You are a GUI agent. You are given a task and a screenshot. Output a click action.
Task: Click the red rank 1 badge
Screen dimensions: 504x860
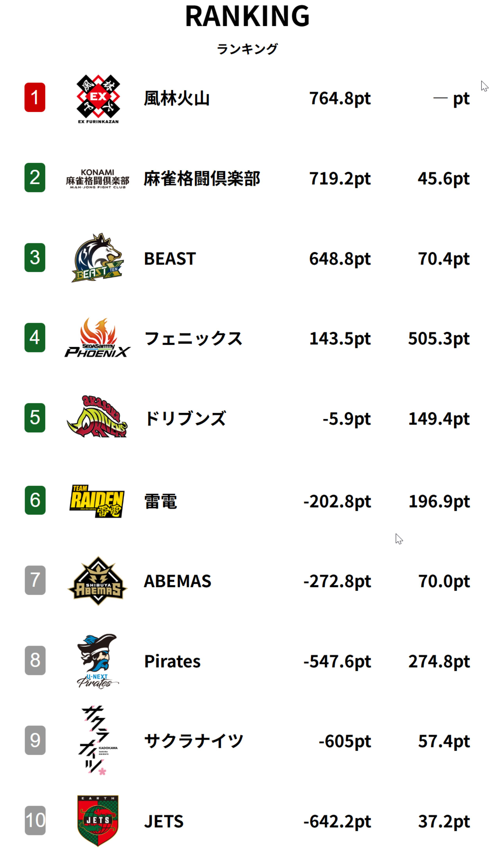35,97
